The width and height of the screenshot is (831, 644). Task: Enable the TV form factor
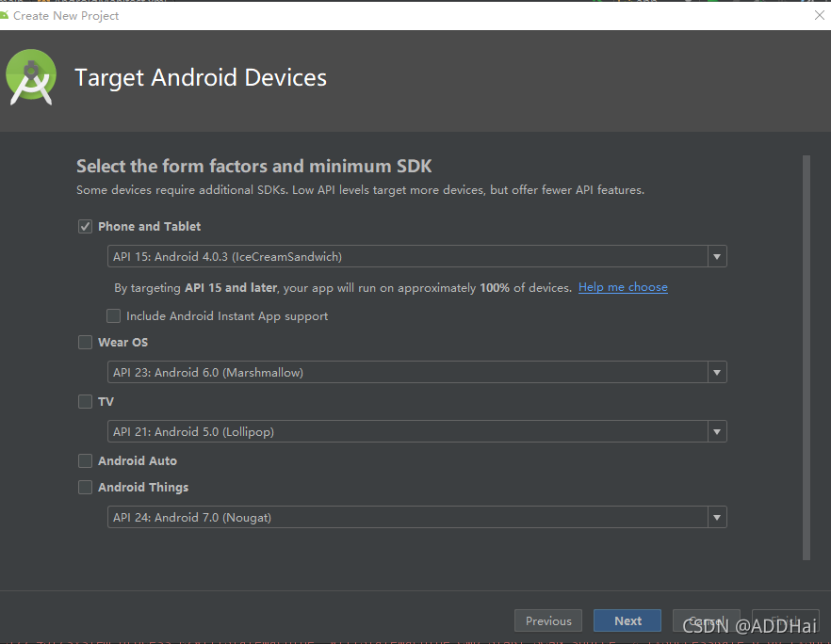pos(85,401)
